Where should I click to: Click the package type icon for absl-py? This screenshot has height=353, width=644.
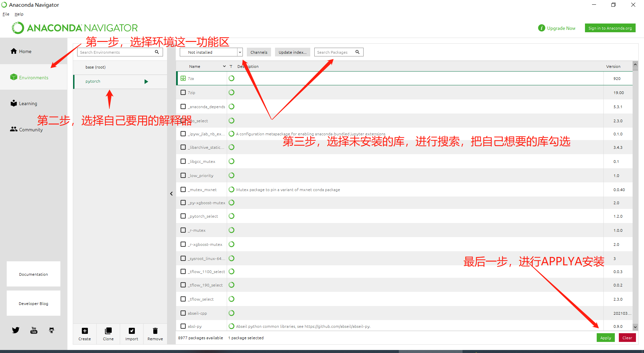(x=231, y=326)
